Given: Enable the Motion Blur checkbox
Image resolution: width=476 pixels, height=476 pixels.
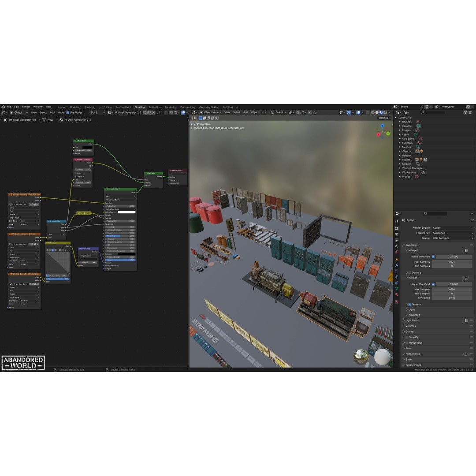Looking at the screenshot, I should 407,343.
